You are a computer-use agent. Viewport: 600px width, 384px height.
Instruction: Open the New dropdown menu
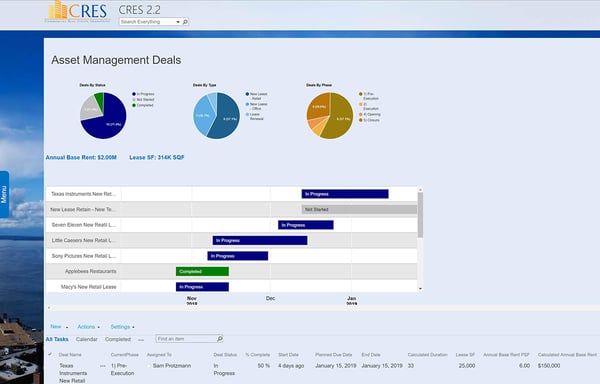point(59,327)
